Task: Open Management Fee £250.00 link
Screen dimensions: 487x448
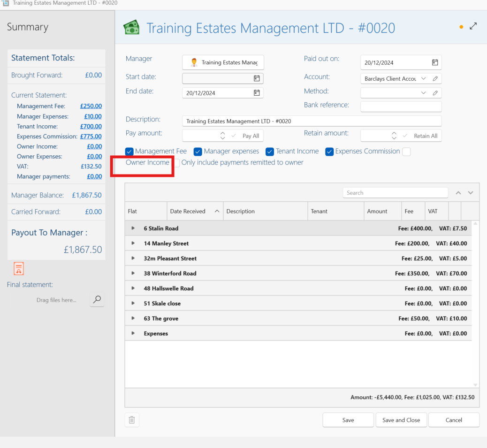Action: [91, 106]
